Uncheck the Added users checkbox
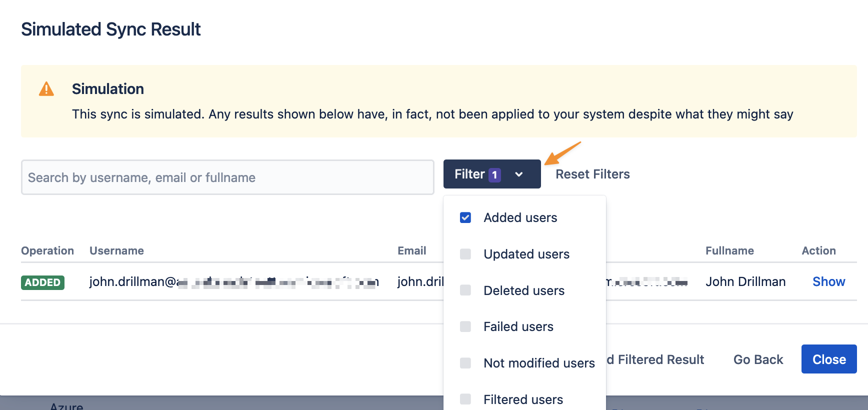Screen dimensions: 868x410 point(465,217)
